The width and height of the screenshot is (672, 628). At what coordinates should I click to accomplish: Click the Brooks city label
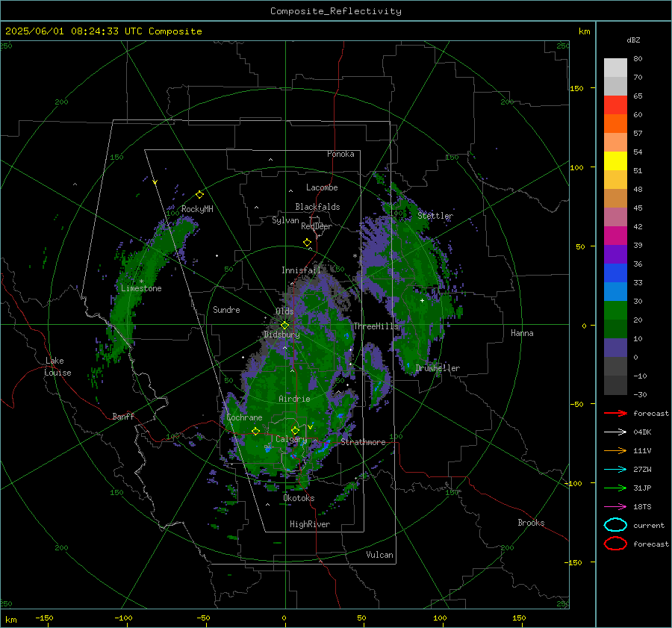pyautogui.click(x=531, y=523)
